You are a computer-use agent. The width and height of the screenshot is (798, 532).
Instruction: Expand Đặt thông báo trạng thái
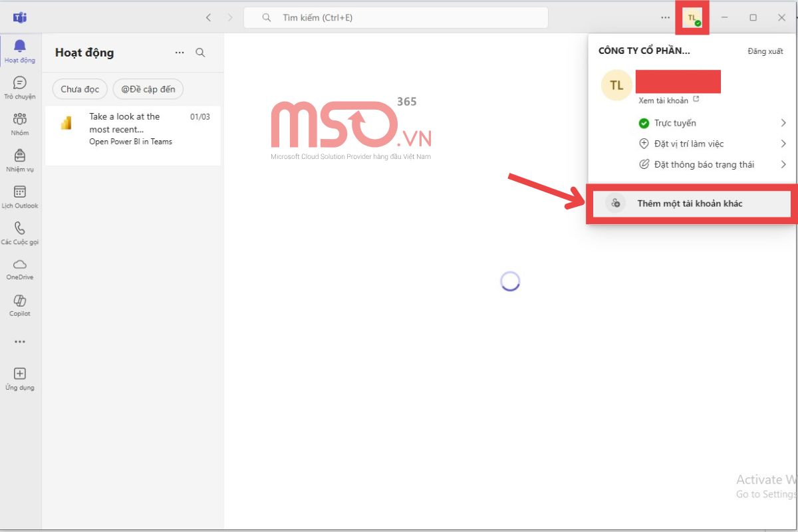coord(712,164)
